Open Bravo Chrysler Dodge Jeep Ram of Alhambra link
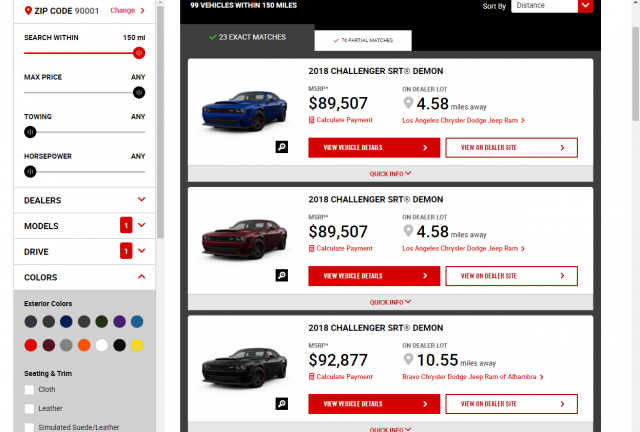 pos(470,376)
